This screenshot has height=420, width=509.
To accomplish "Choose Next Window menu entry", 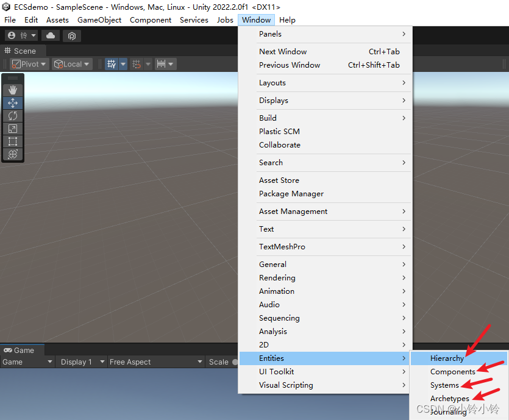I will [326, 52].
